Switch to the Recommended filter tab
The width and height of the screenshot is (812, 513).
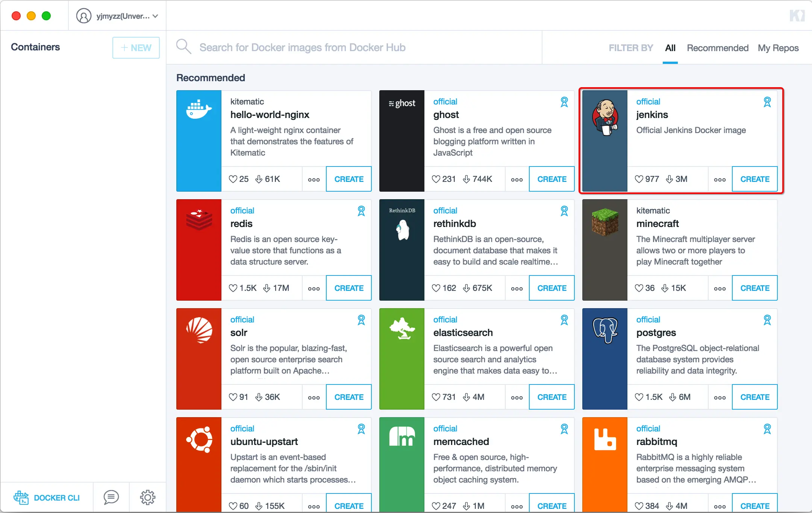717,48
